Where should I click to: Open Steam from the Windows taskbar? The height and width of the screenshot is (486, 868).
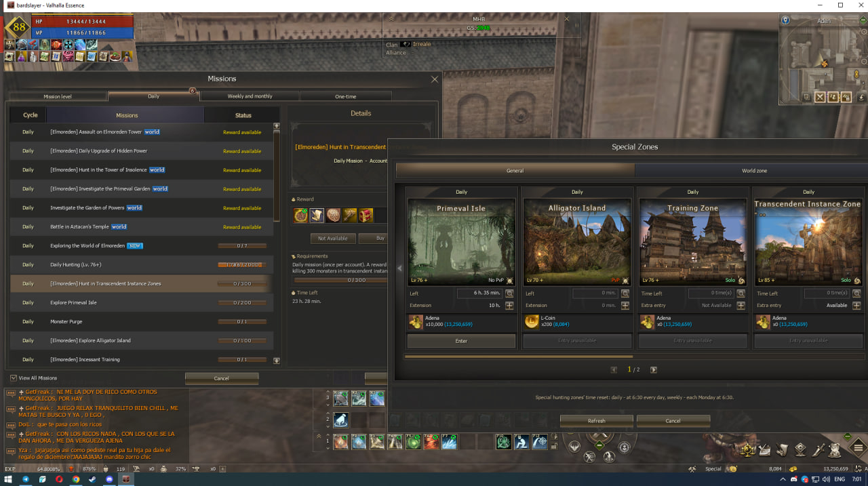(x=92, y=479)
